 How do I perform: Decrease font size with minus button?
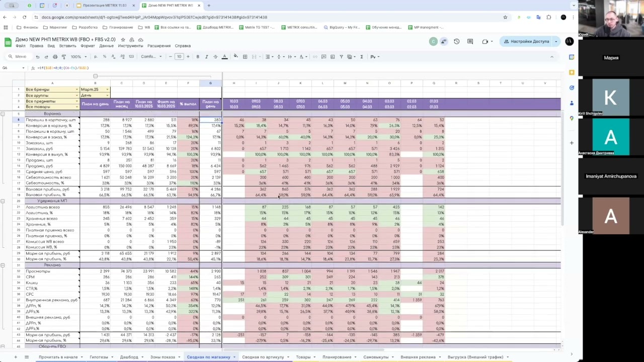coord(171,57)
